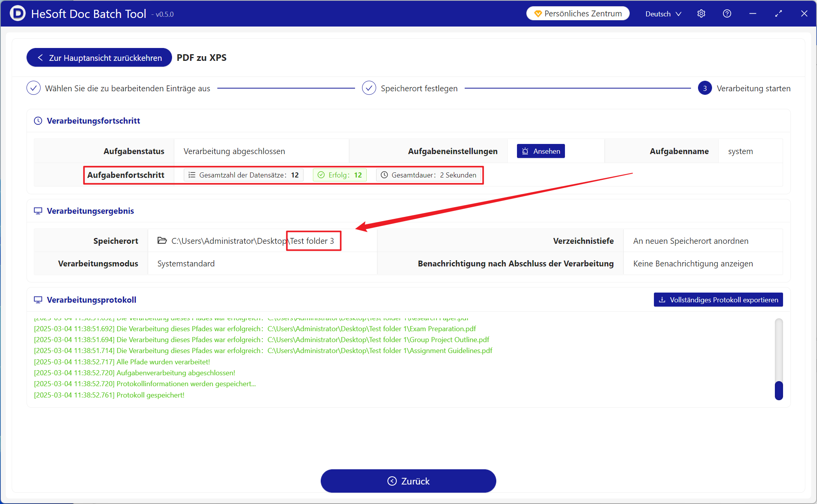This screenshot has height=504, width=817.
Task: Close the HeSoft window
Action: pyautogui.click(x=804, y=14)
